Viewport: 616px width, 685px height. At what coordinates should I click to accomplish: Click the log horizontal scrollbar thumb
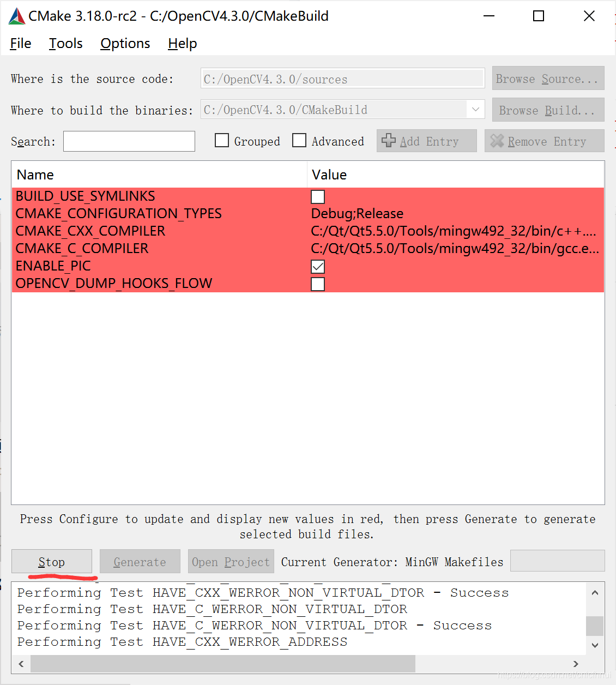click(223, 664)
